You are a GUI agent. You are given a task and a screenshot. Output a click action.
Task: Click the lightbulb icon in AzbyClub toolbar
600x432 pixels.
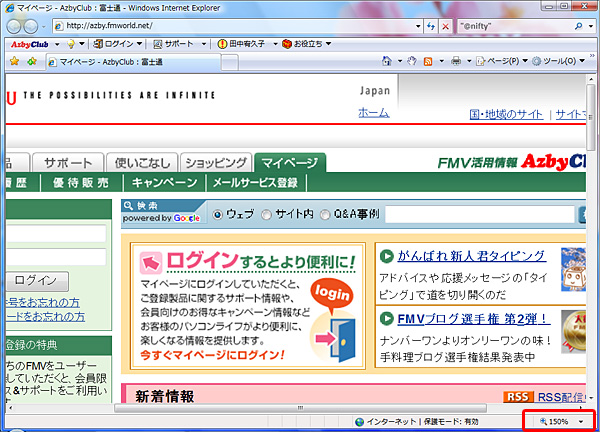[x=71, y=44]
